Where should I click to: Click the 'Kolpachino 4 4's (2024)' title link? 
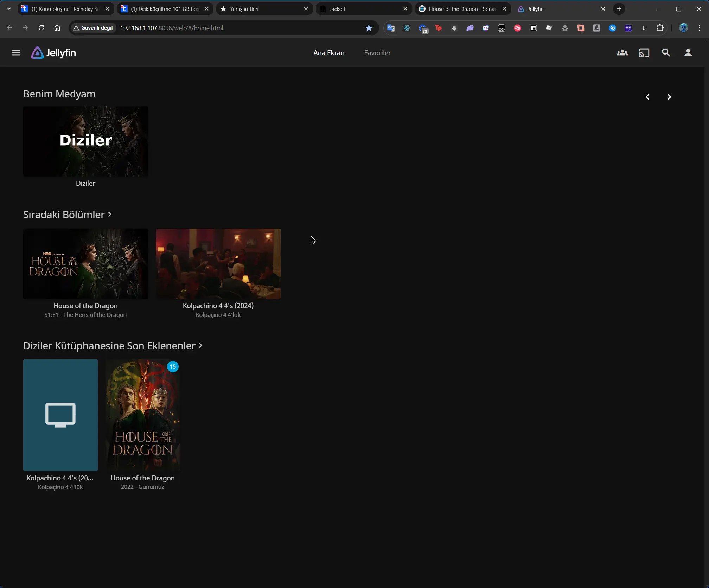218,306
